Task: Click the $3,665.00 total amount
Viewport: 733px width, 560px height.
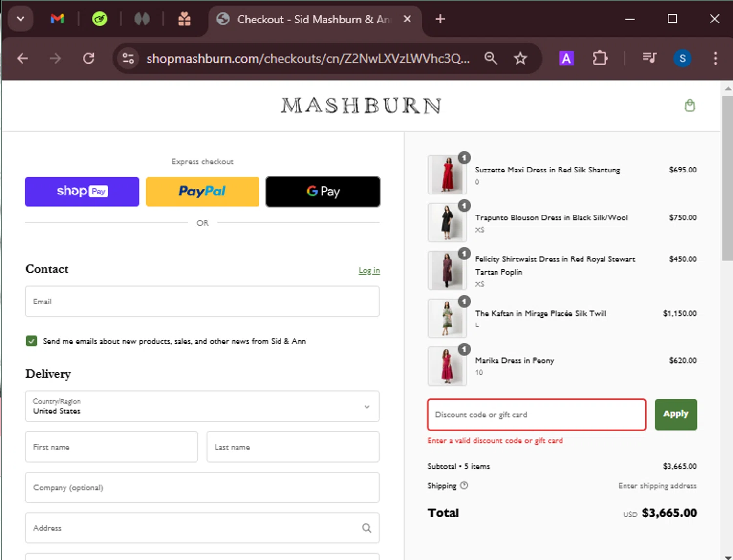Action: pyautogui.click(x=669, y=513)
